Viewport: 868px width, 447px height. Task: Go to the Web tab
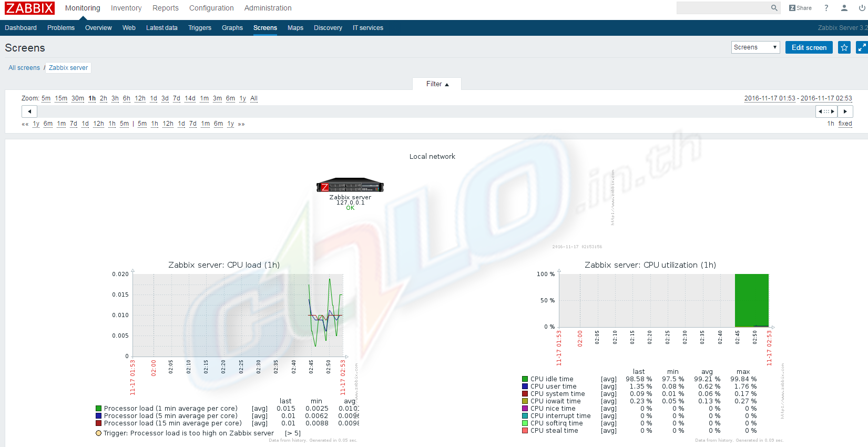(x=129, y=28)
